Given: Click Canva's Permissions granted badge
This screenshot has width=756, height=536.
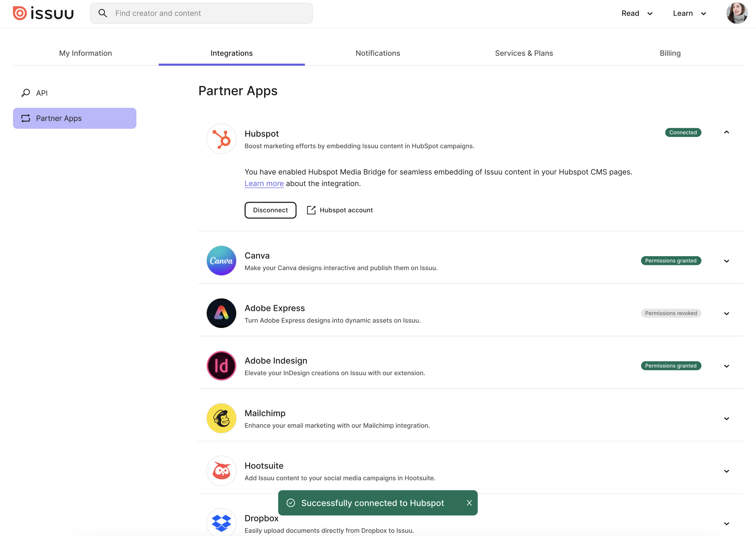Looking at the screenshot, I should [671, 261].
